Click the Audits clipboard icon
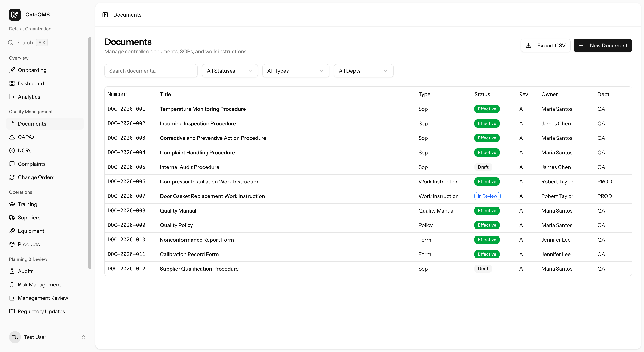Image resolution: width=644 pixels, height=352 pixels. [12, 271]
